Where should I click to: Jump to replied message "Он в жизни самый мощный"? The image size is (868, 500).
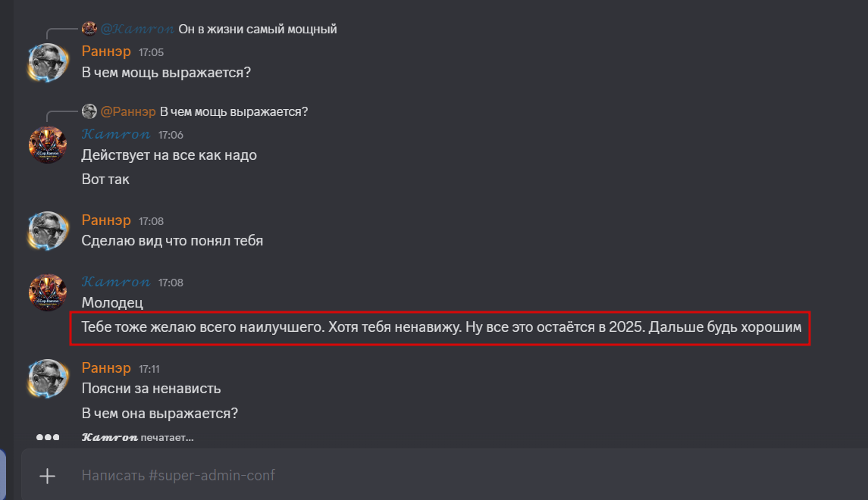point(258,29)
